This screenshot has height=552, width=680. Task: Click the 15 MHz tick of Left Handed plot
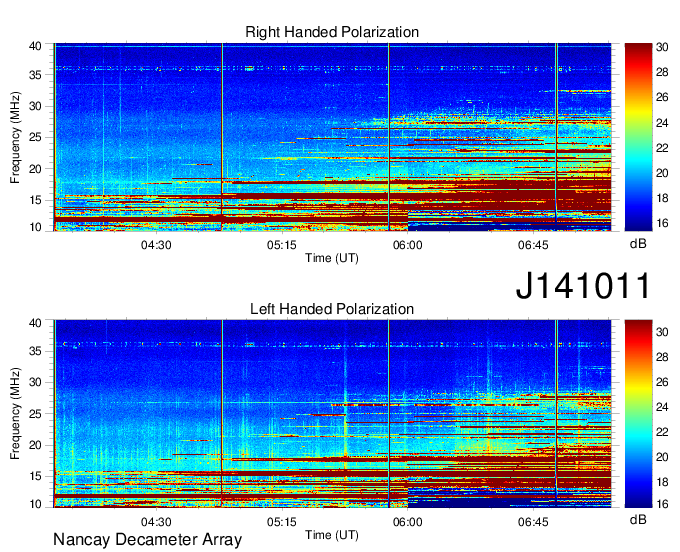(36, 477)
